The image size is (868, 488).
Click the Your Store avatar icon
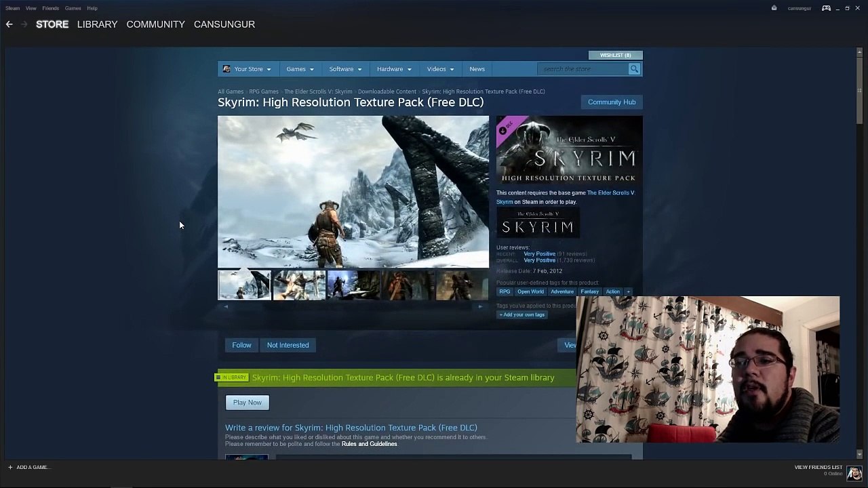tap(226, 69)
